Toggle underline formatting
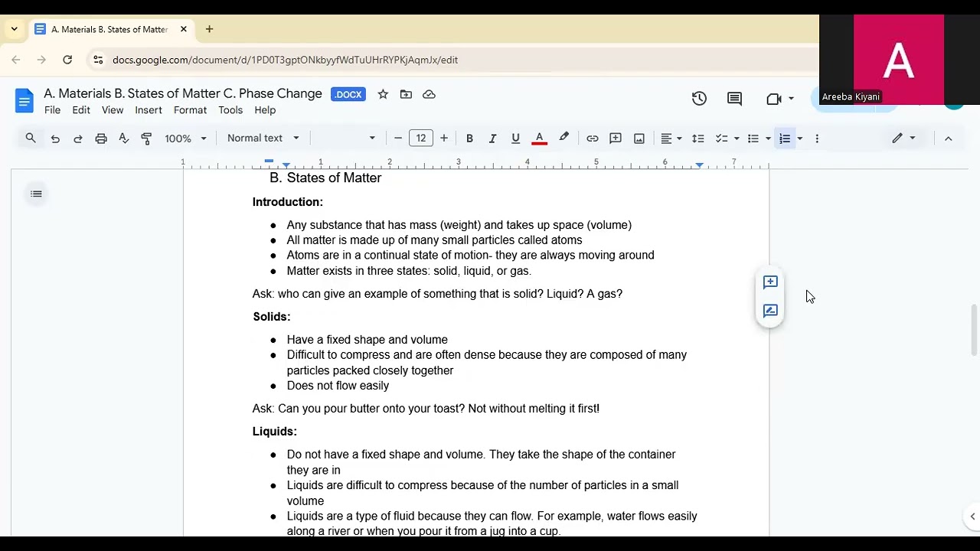The height and width of the screenshot is (551, 980). pos(515,139)
